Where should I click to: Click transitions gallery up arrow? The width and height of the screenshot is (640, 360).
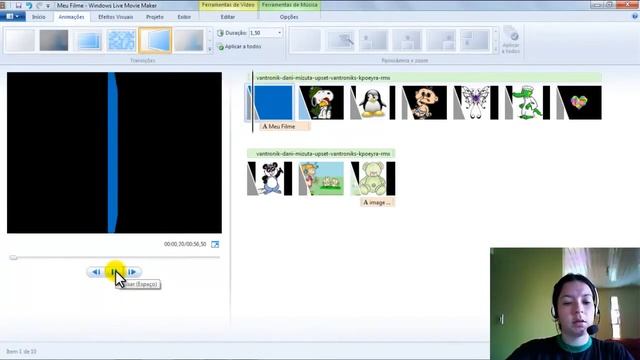point(210,31)
